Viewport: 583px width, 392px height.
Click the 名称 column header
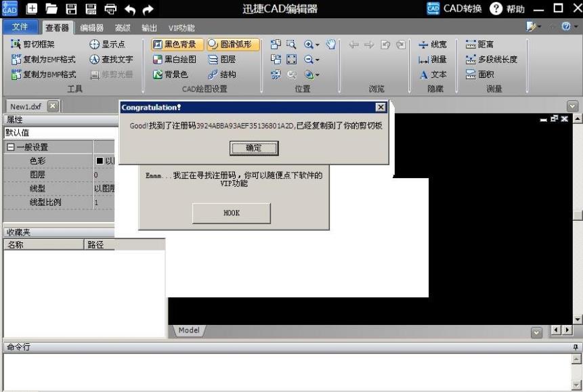pos(44,244)
